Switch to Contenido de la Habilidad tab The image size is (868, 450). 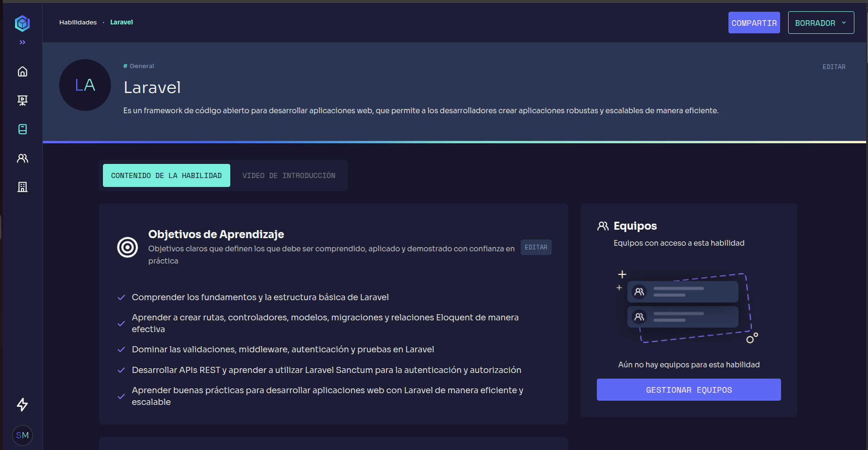[x=166, y=176]
